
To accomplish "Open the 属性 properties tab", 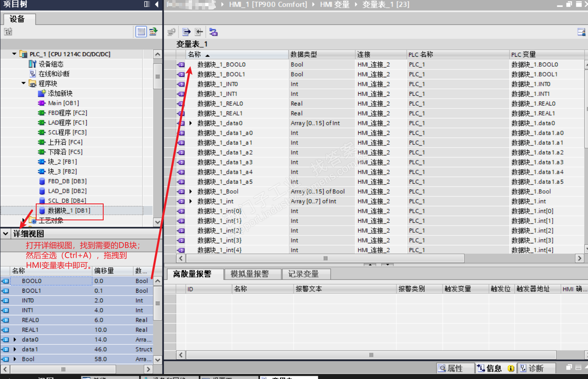I will click(x=455, y=368).
